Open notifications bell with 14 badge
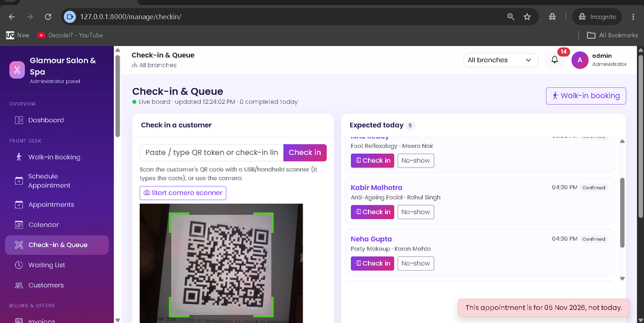644x323 pixels. (555, 60)
